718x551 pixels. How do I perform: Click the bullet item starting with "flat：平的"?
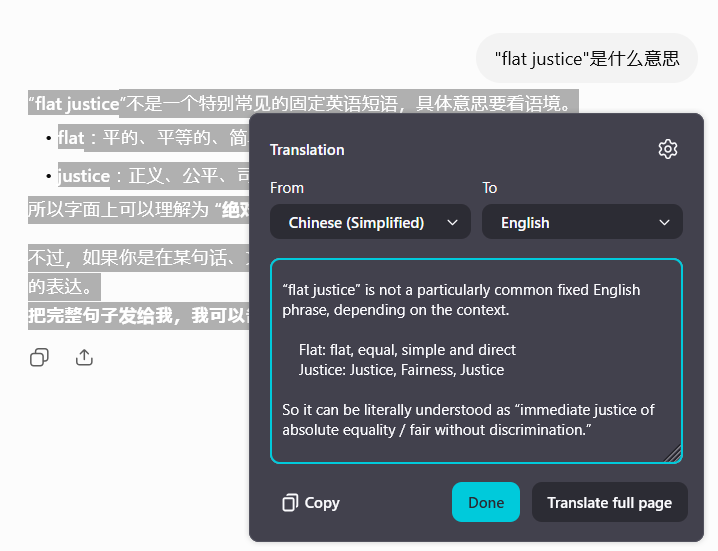(x=153, y=137)
